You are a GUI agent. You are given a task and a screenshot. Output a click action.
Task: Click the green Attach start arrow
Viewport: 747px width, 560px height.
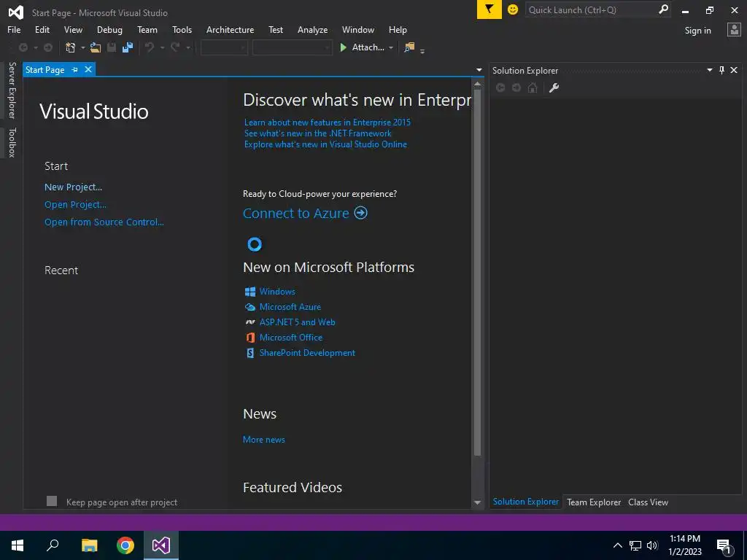pos(343,47)
